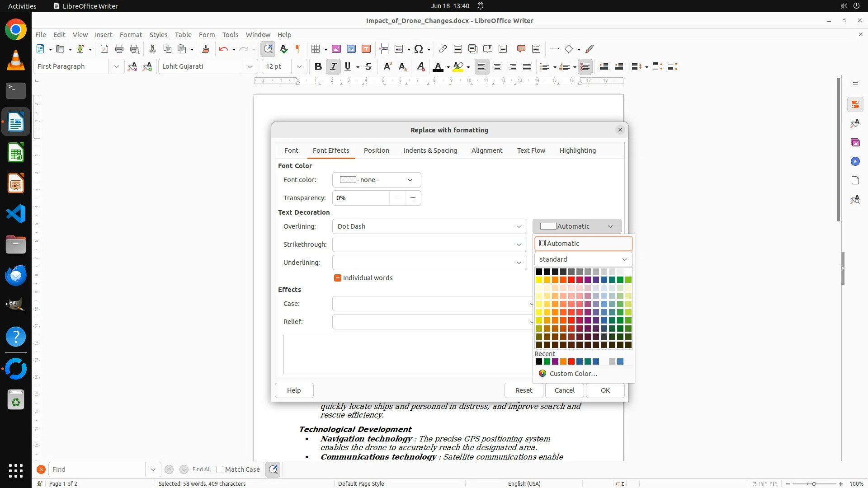
Task: Switch to the Highlighting tab
Action: coord(577,150)
